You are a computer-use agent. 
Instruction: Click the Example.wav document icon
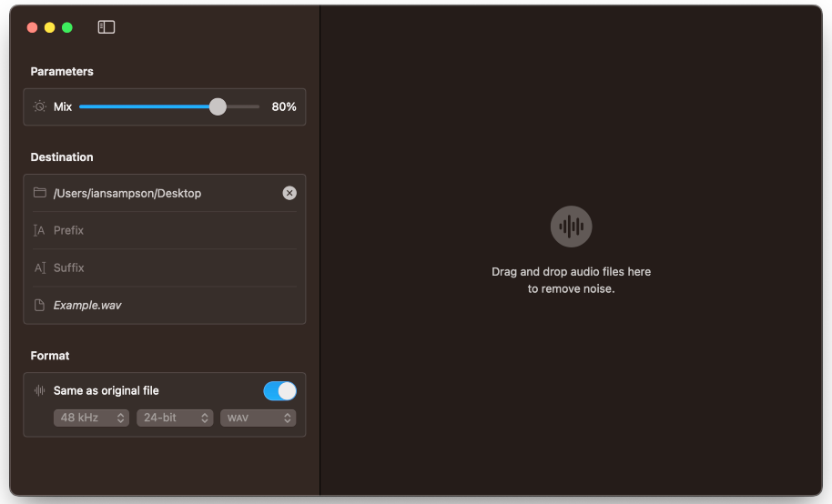[39, 305]
